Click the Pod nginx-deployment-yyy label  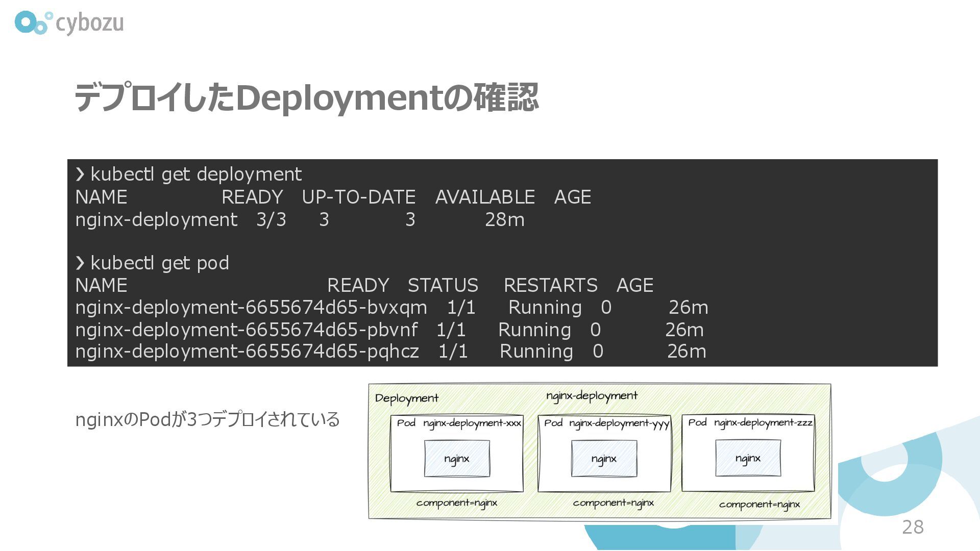click(x=606, y=423)
